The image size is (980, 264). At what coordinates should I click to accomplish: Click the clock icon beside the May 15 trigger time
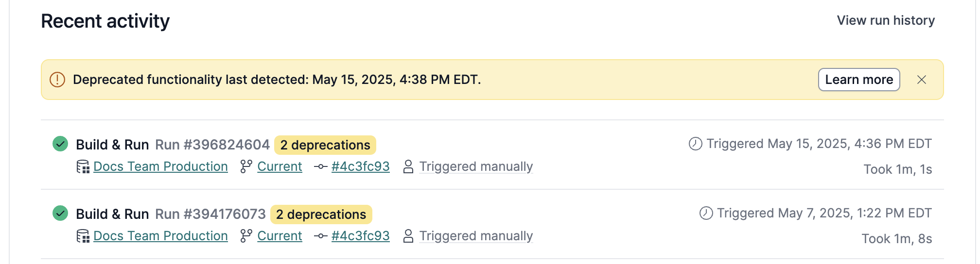[696, 144]
